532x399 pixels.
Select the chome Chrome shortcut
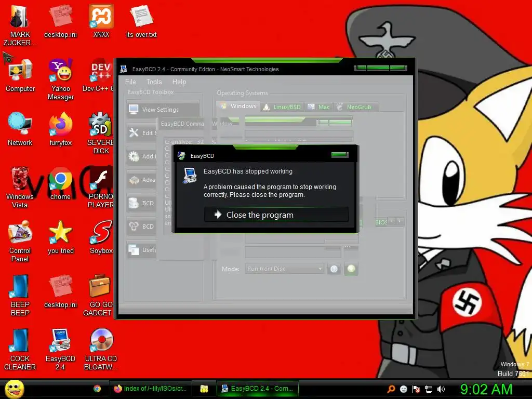click(x=60, y=184)
